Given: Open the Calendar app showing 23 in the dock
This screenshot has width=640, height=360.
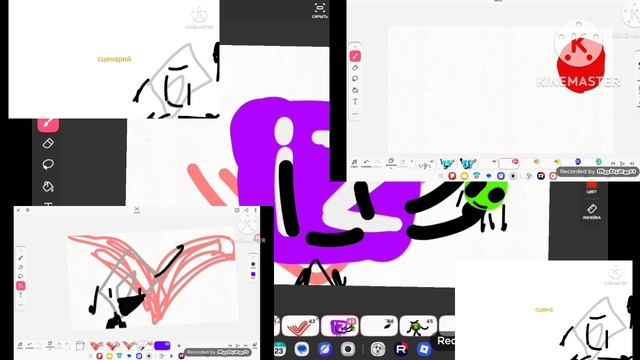Looking at the screenshot, I should point(280,349).
